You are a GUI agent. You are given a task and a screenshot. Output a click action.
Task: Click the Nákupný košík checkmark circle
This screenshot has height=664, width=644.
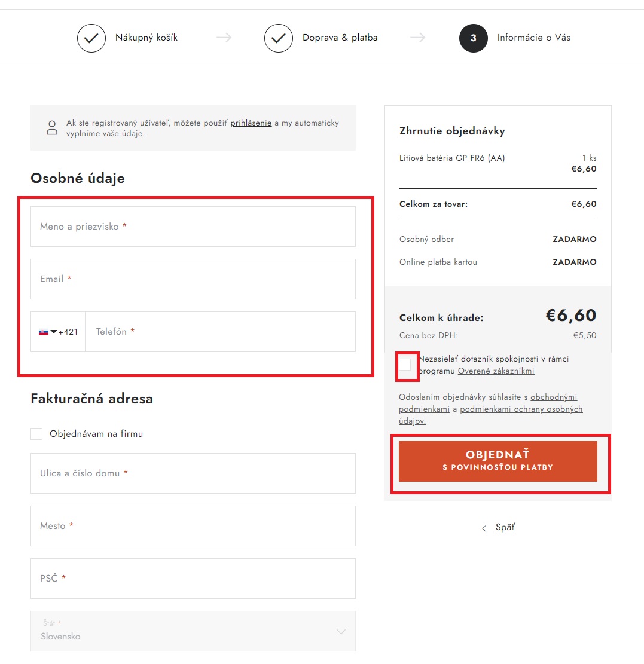point(91,38)
